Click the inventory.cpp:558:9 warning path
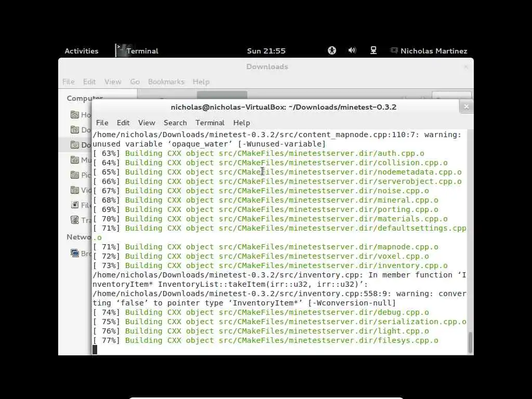The width and height of the screenshot is (532, 399). 280,294
